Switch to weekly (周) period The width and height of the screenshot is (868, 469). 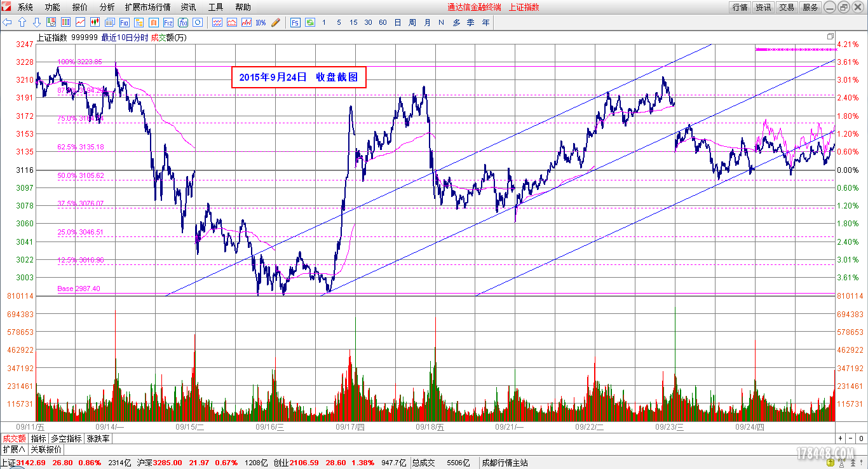[412, 22]
